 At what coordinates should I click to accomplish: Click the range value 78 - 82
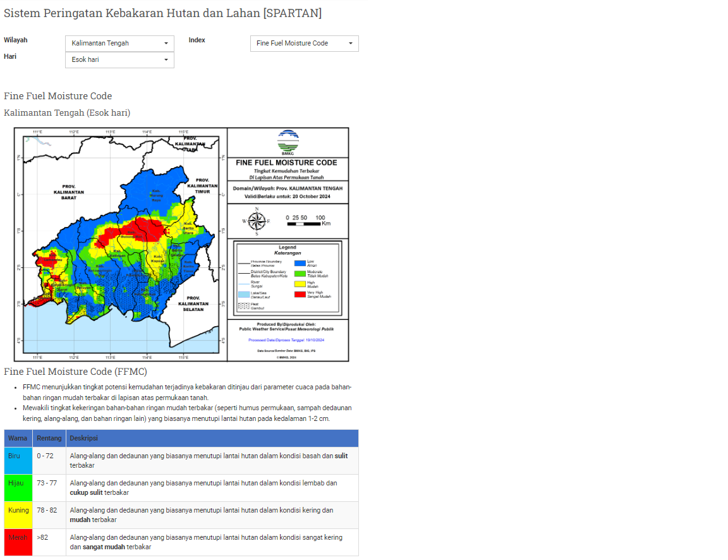pos(47,510)
